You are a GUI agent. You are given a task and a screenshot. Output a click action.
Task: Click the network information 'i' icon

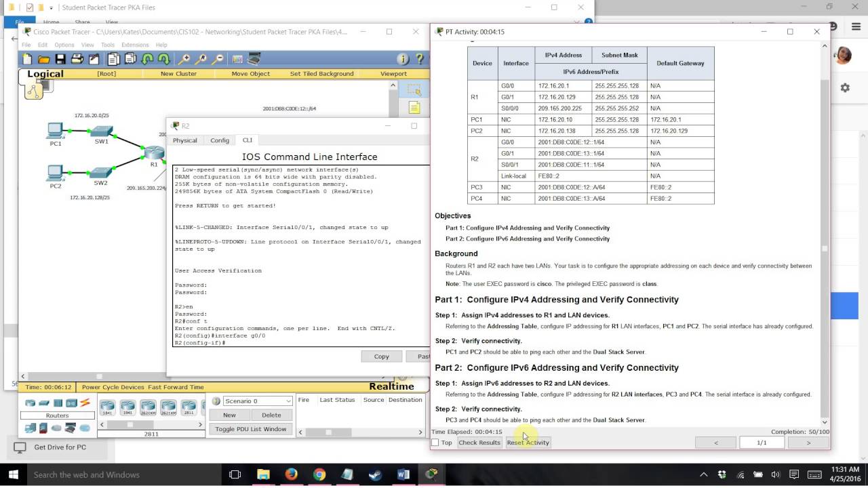[x=403, y=59]
